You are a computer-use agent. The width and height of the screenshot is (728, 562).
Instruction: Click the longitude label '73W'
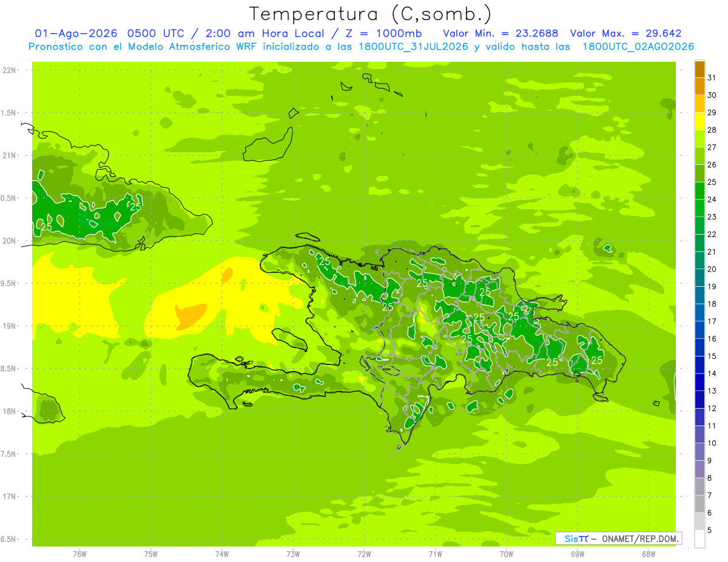pyautogui.click(x=293, y=554)
